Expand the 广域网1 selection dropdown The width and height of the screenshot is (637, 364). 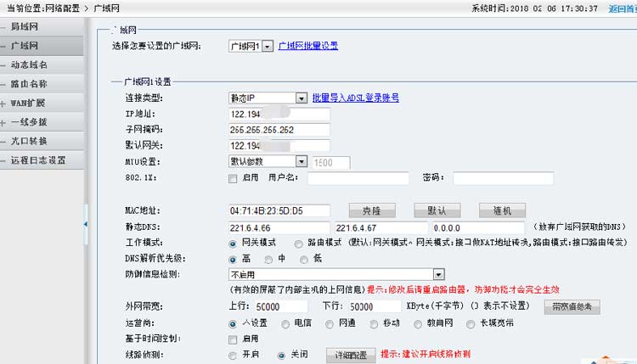tap(268, 46)
